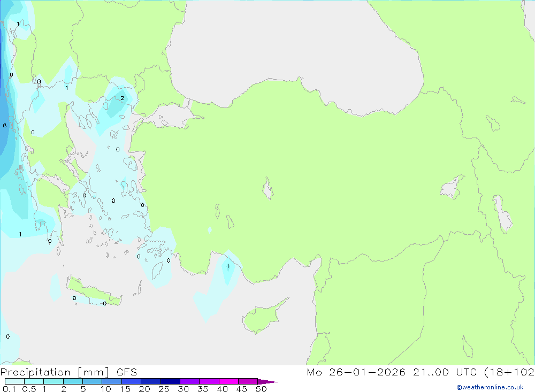Click the legend label '15'
Viewport: 535px width, 392px height.
click(x=125, y=389)
